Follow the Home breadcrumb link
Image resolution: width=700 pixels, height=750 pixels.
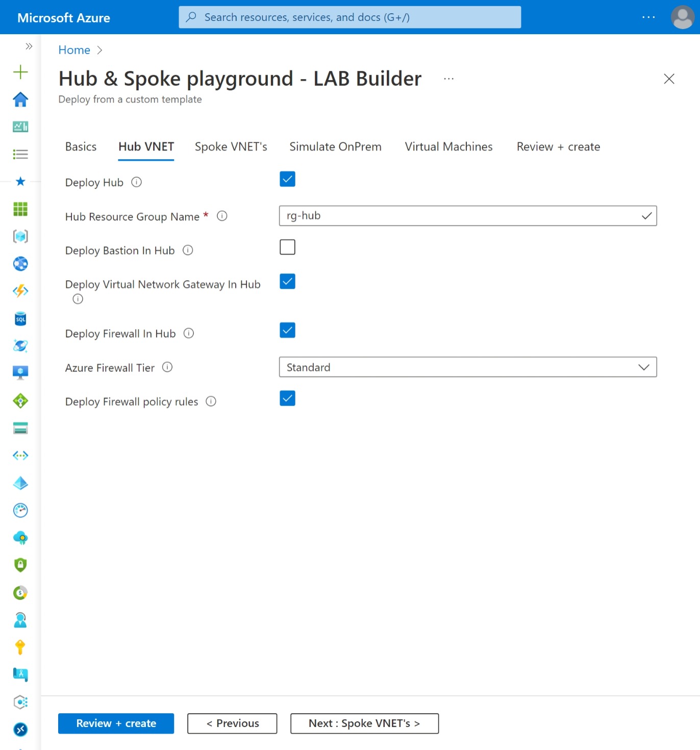(74, 50)
